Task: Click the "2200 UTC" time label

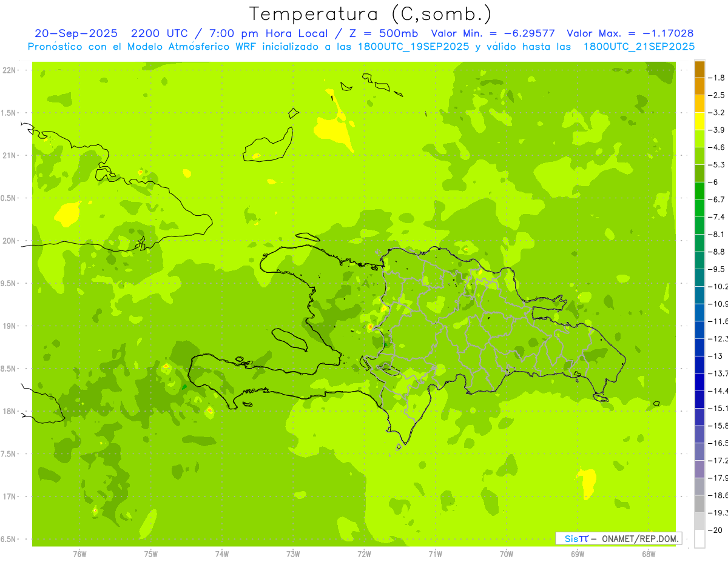Action: [x=160, y=33]
